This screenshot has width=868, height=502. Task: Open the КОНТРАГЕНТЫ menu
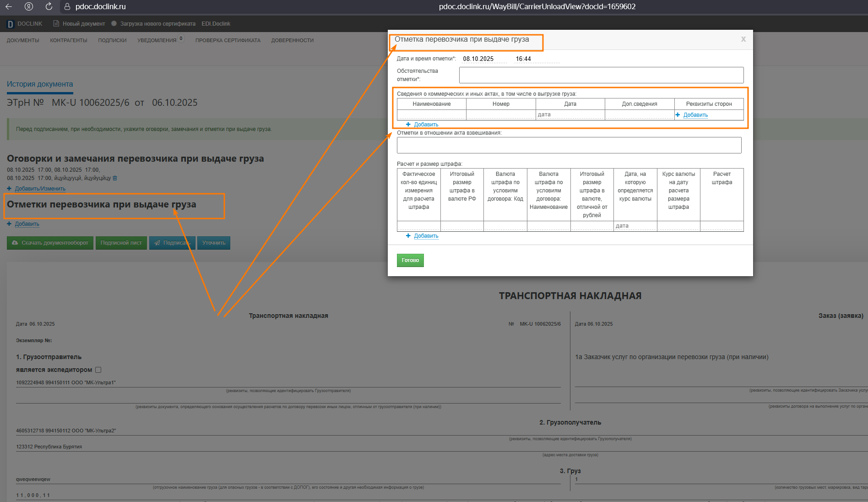pyautogui.click(x=69, y=40)
